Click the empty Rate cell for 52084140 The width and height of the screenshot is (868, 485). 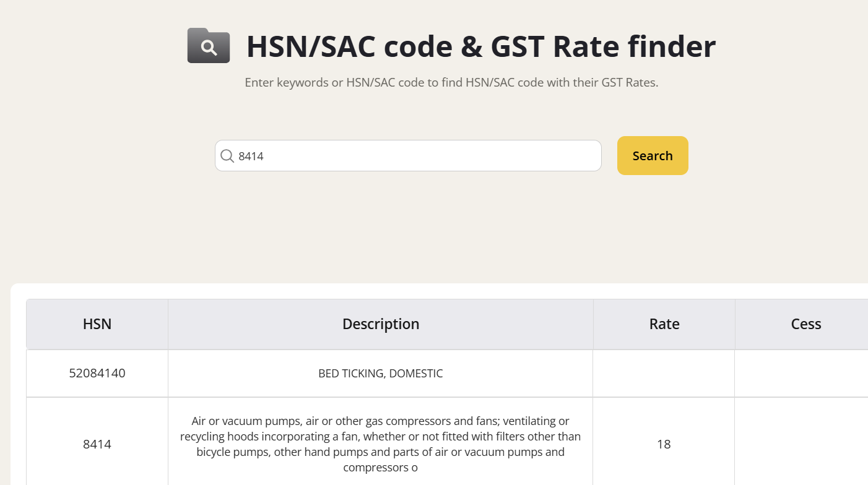664,373
